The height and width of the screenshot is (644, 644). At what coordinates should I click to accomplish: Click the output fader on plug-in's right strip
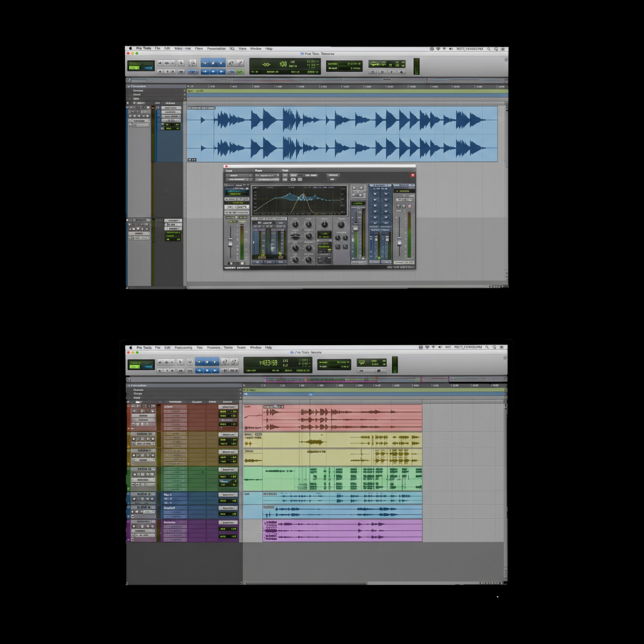(399, 242)
